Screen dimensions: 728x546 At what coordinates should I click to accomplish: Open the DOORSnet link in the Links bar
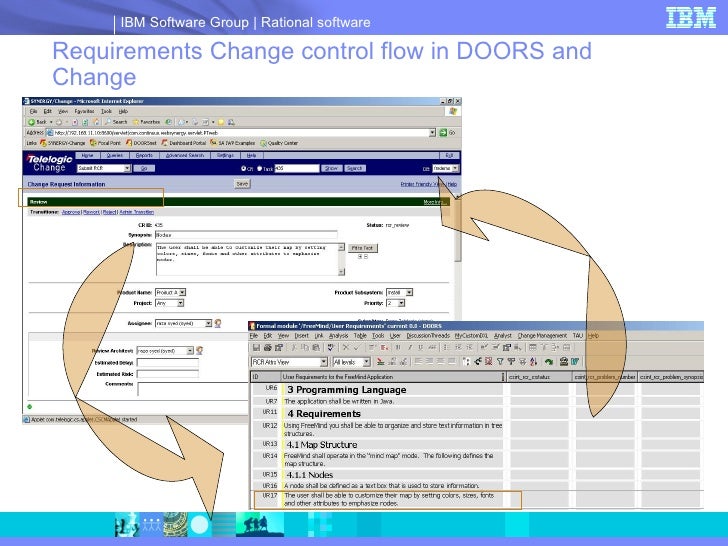[142, 143]
